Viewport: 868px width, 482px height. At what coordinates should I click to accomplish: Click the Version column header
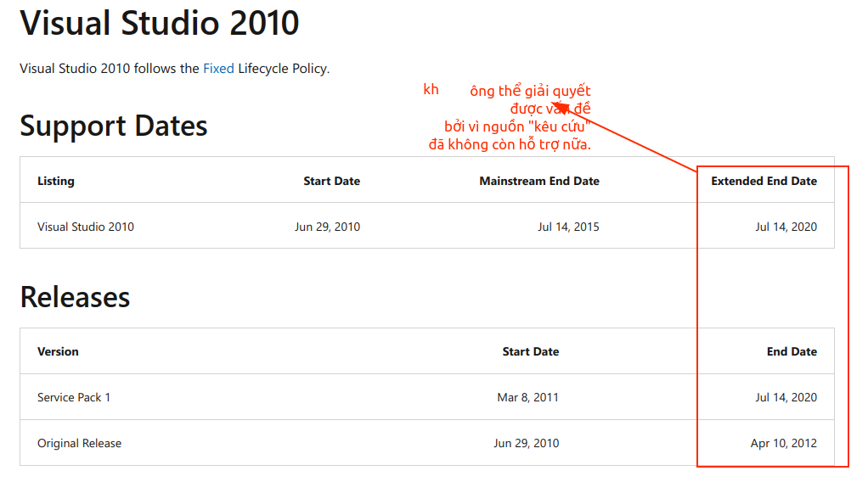click(x=58, y=351)
